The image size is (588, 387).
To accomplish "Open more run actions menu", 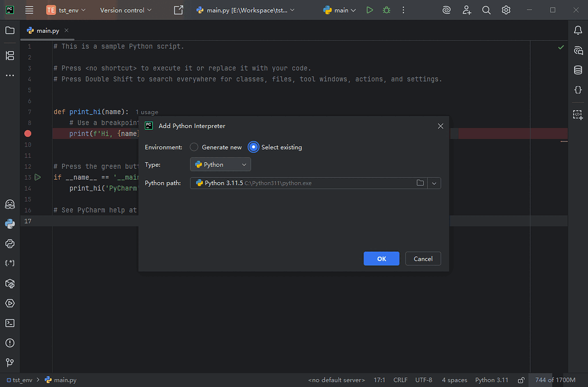I will click(x=404, y=10).
